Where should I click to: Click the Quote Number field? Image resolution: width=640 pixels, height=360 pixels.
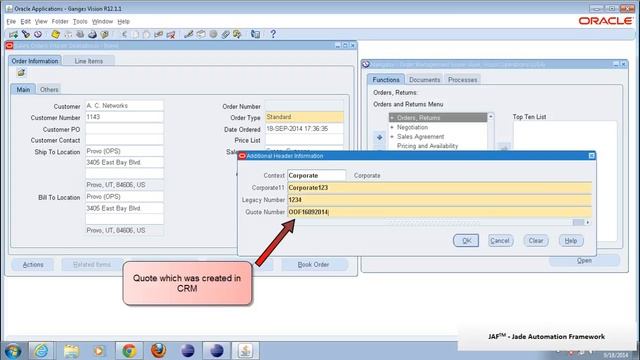[x=440, y=212]
